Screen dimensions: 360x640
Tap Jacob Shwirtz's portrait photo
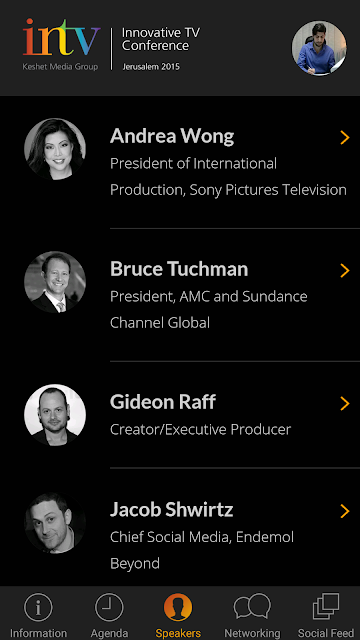click(x=55, y=523)
